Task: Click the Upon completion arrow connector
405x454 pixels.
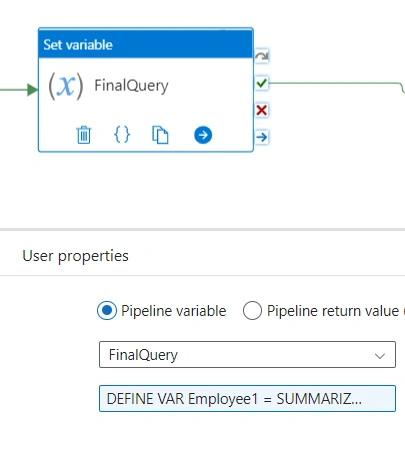Action: pyautogui.click(x=262, y=137)
